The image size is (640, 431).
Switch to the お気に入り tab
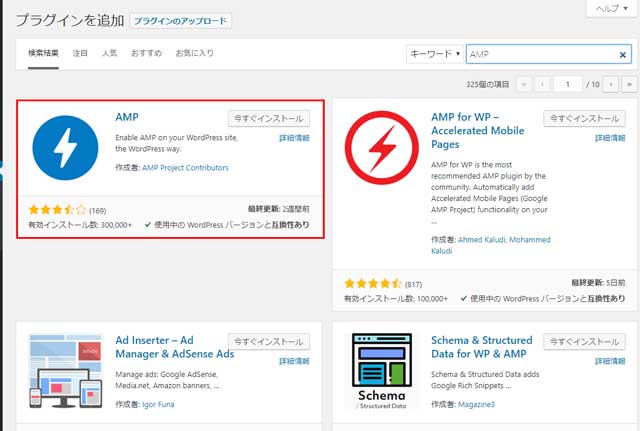tap(194, 53)
